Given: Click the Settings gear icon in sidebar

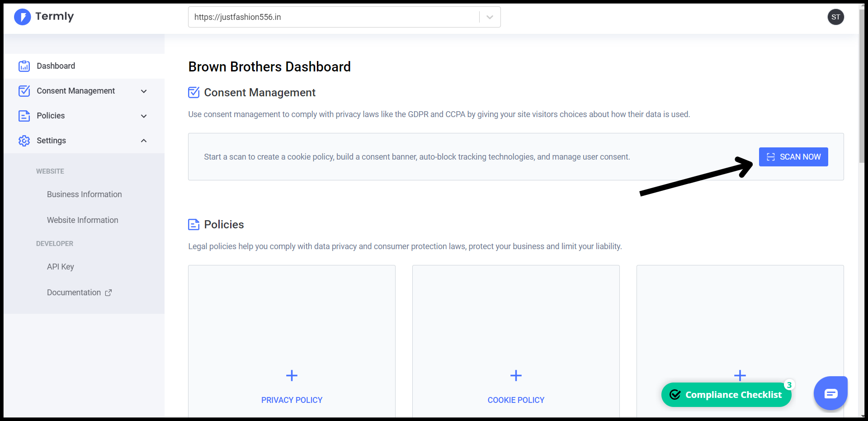Looking at the screenshot, I should (x=24, y=141).
